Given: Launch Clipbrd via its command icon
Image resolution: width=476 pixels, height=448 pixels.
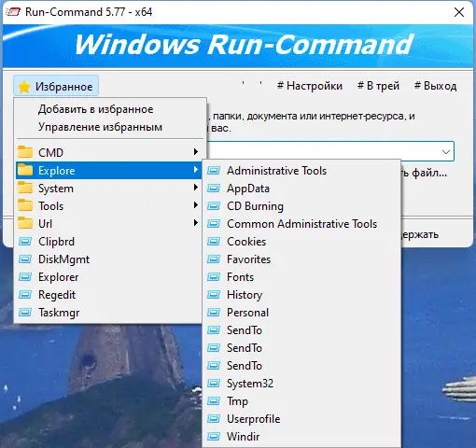Looking at the screenshot, I should pos(25,242).
